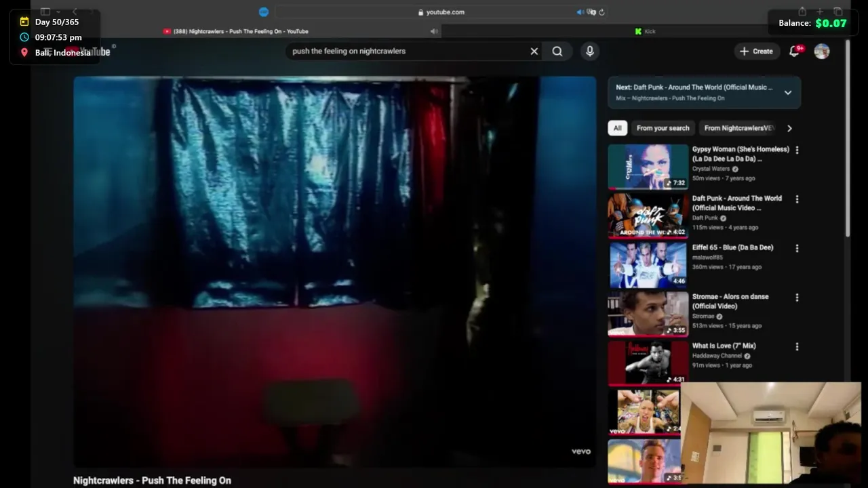Open options menu for Daft Punk Around The World
This screenshot has height=488, width=868.
coord(797,199)
